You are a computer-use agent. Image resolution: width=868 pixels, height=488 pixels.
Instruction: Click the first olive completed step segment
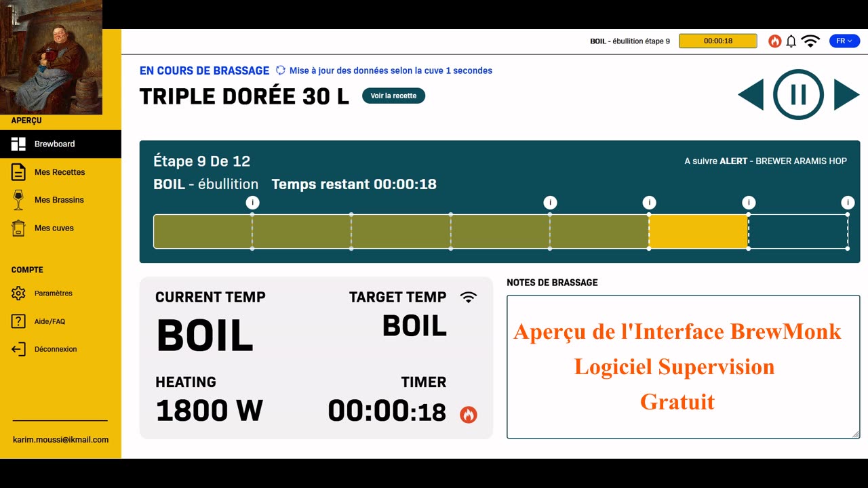(x=203, y=231)
